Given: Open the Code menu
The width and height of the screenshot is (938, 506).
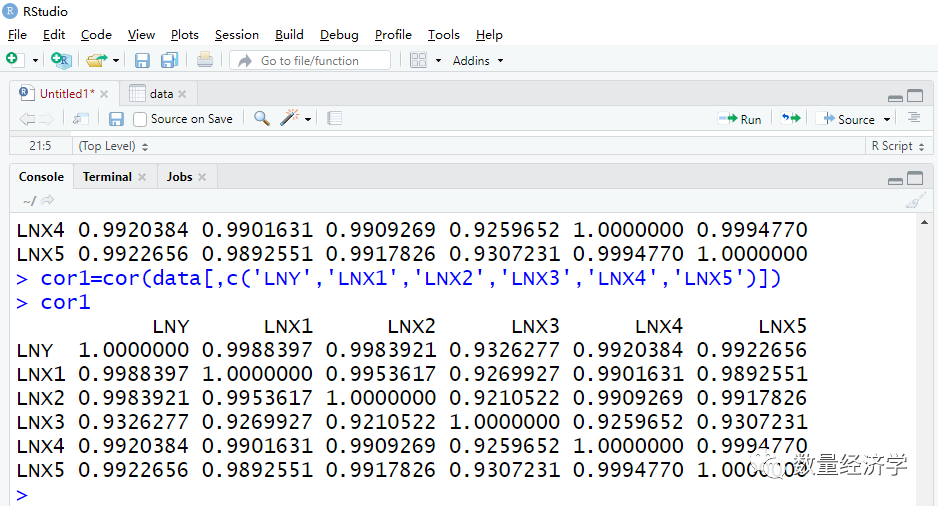Looking at the screenshot, I should point(96,35).
